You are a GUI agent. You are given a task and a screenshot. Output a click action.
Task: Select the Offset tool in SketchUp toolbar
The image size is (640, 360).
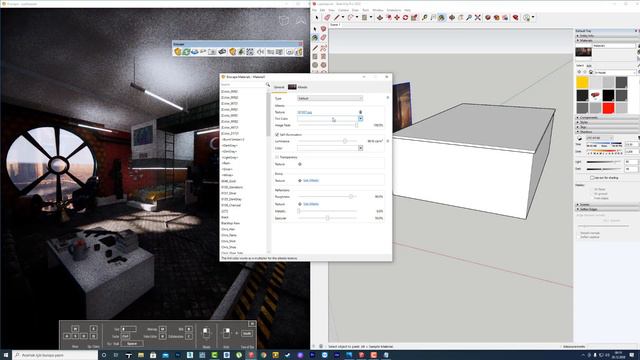click(x=389, y=18)
